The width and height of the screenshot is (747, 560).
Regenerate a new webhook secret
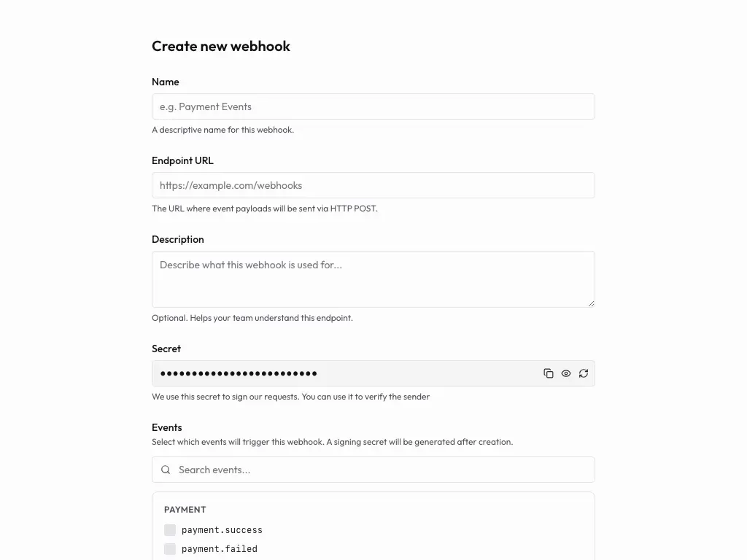pyautogui.click(x=584, y=373)
